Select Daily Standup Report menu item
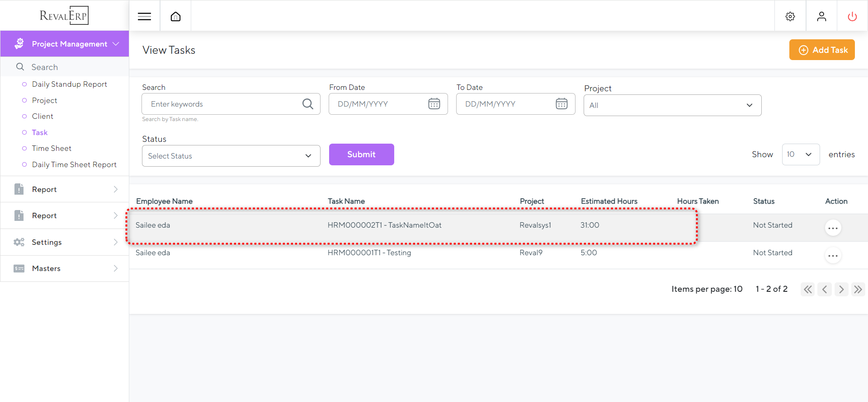The image size is (868, 402). point(69,84)
